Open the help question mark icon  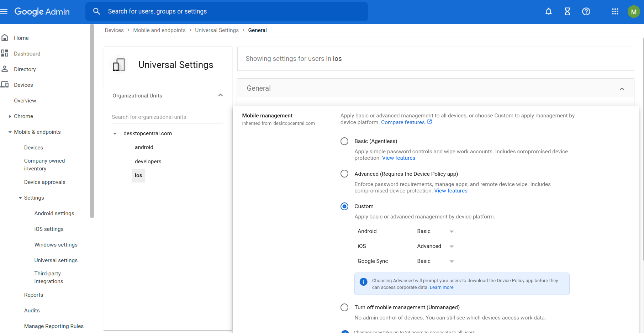tap(586, 12)
